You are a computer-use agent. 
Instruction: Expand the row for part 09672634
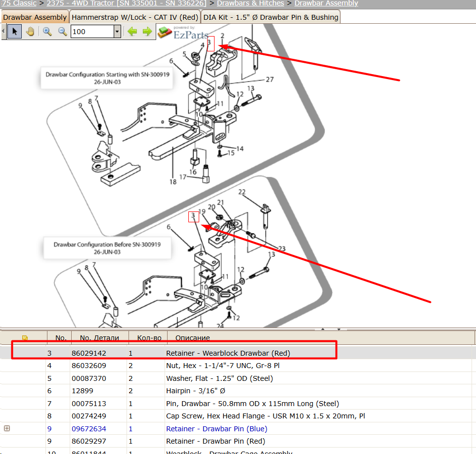(7, 428)
